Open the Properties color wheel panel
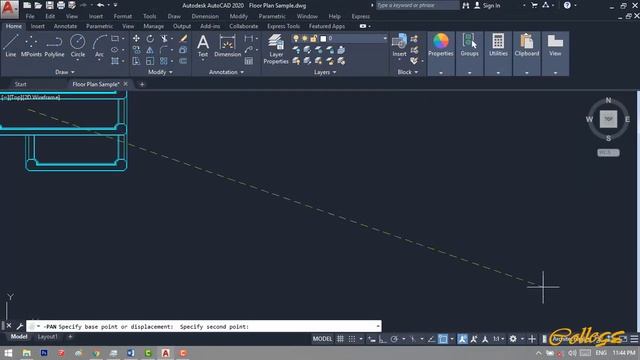The image size is (640, 360). [x=441, y=45]
